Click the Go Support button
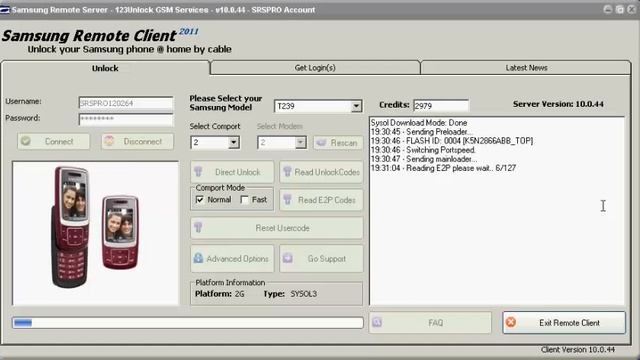This screenshot has width=640, height=360. point(321,258)
